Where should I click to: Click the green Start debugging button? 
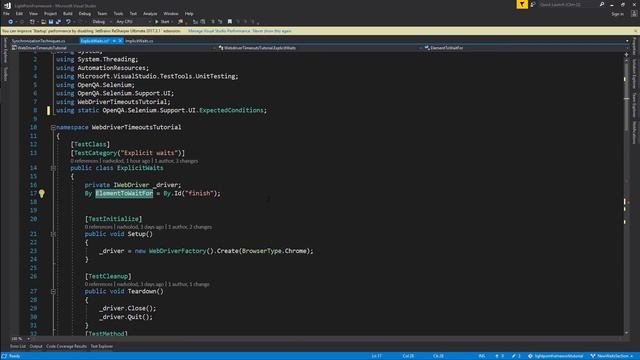pyautogui.click(x=162, y=22)
